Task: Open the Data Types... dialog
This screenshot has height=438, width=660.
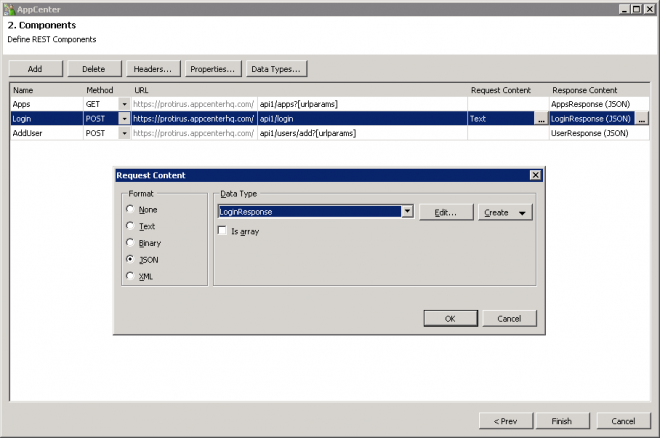Action: 276,69
